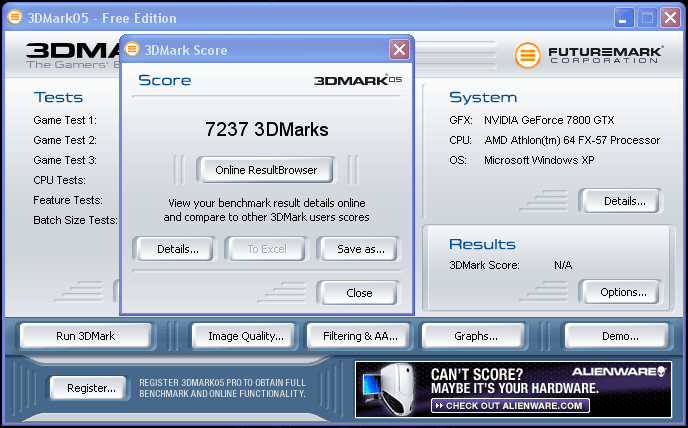The width and height of the screenshot is (688, 428).
Task: Click the Close button in Score dialog
Action: coord(359,293)
